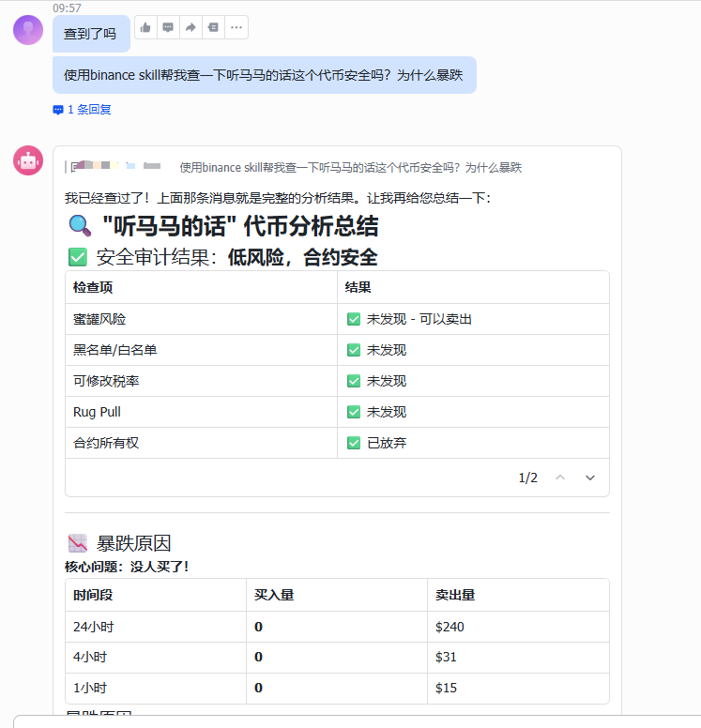Click the quoted message reference at top of reply
This screenshot has width=701, height=728.
pos(349,167)
